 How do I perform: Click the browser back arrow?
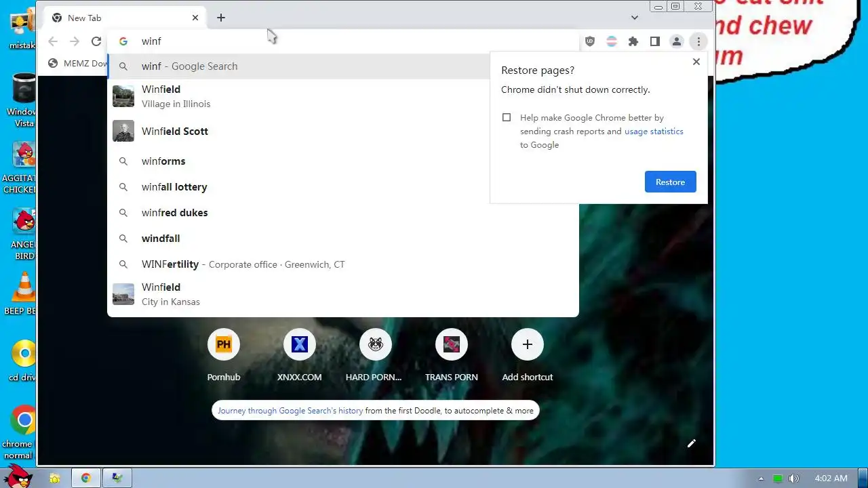(53, 41)
